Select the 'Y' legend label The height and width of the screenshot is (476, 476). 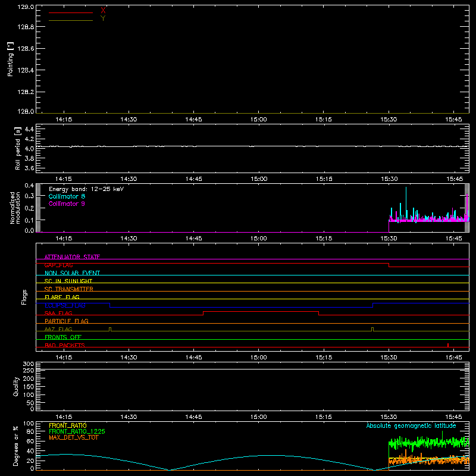click(x=103, y=18)
